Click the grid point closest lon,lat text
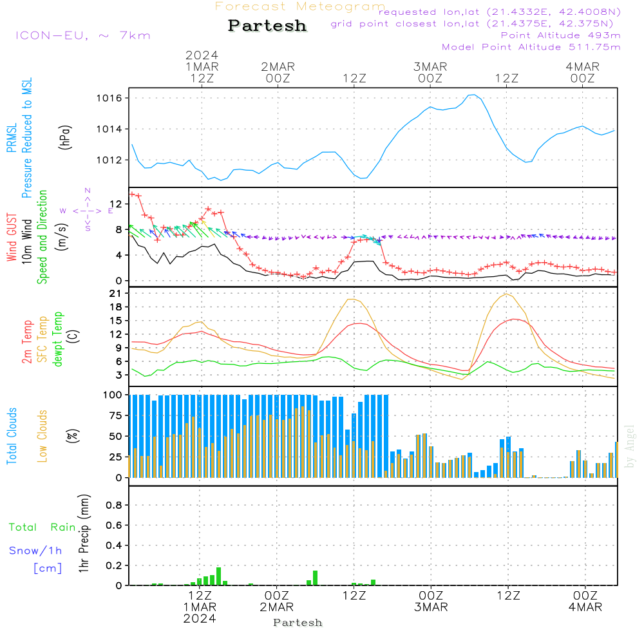 pyautogui.click(x=472, y=24)
